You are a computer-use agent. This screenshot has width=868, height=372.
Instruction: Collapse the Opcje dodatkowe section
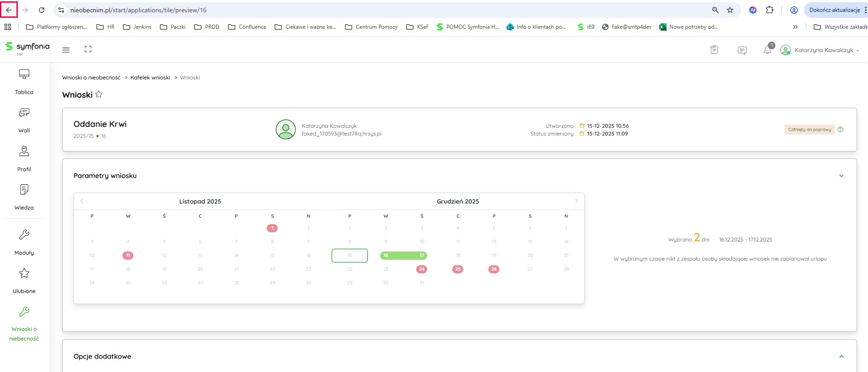[841, 356]
